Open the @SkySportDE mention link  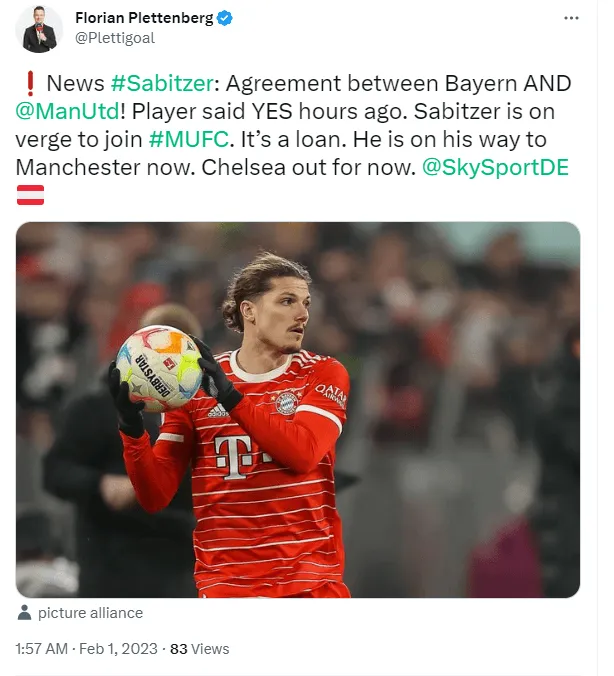coord(495,167)
